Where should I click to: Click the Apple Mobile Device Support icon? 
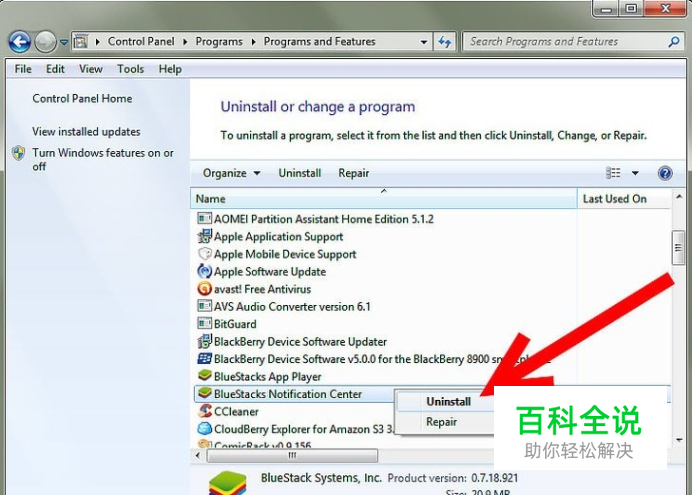204,254
